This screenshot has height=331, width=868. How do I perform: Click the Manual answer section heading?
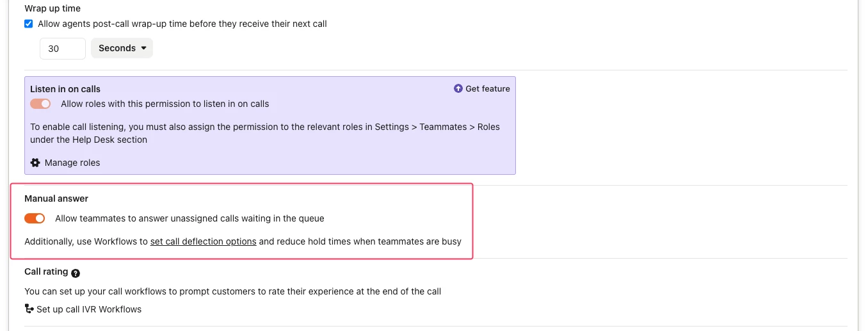pyautogui.click(x=56, y=198)
